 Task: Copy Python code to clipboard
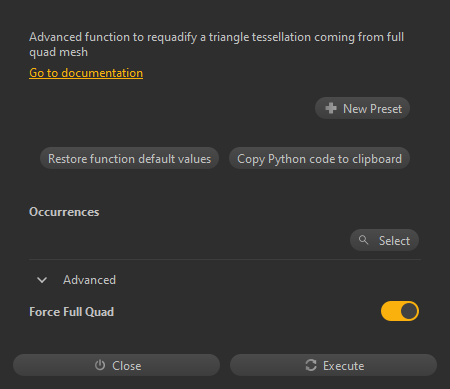319,158
